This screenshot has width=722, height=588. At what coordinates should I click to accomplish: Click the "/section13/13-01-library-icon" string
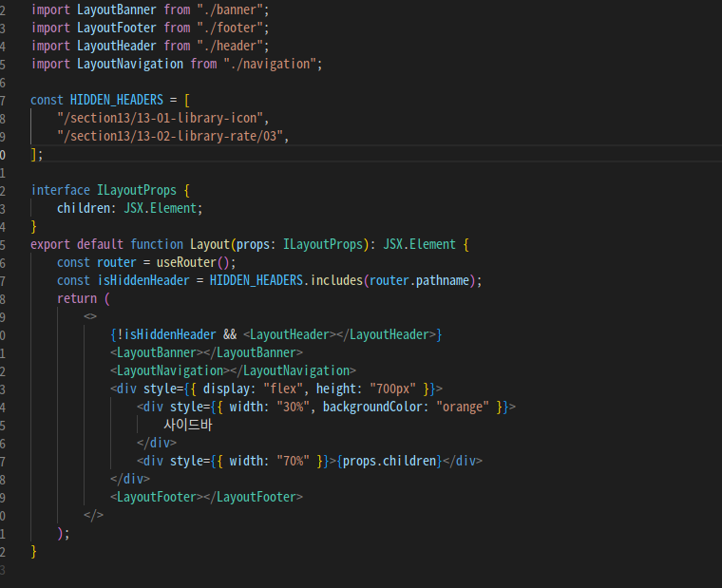click(161, 118)
